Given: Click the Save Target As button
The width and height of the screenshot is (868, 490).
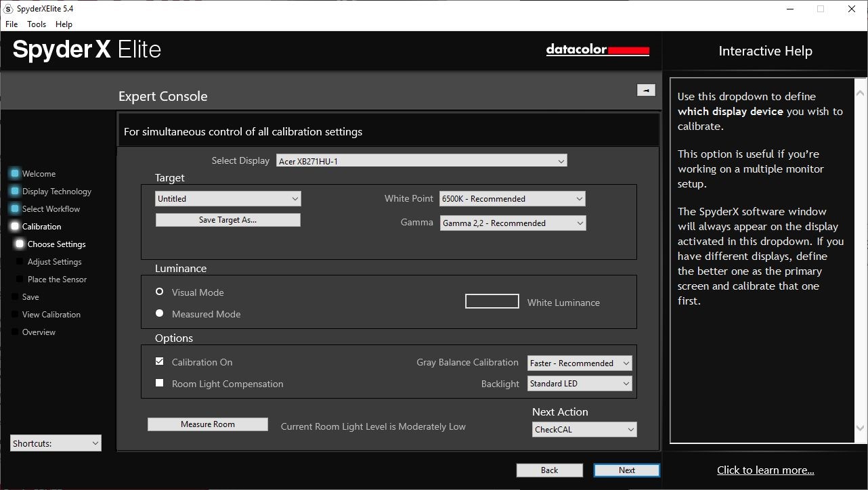Looking at the screenshot, I should point(228,220).
